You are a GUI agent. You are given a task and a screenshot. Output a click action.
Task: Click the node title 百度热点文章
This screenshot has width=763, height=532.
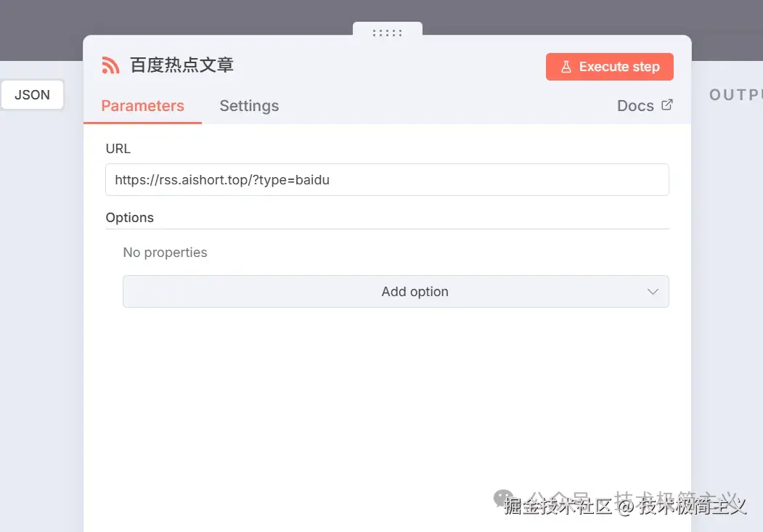pyautogui.click(x=181, y=65)
